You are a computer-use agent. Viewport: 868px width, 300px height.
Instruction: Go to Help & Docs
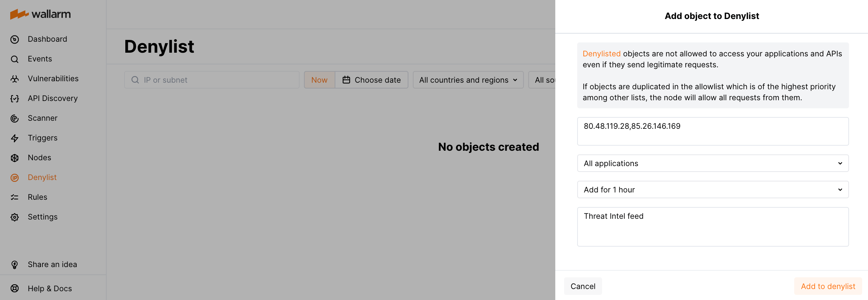[50, 289]
